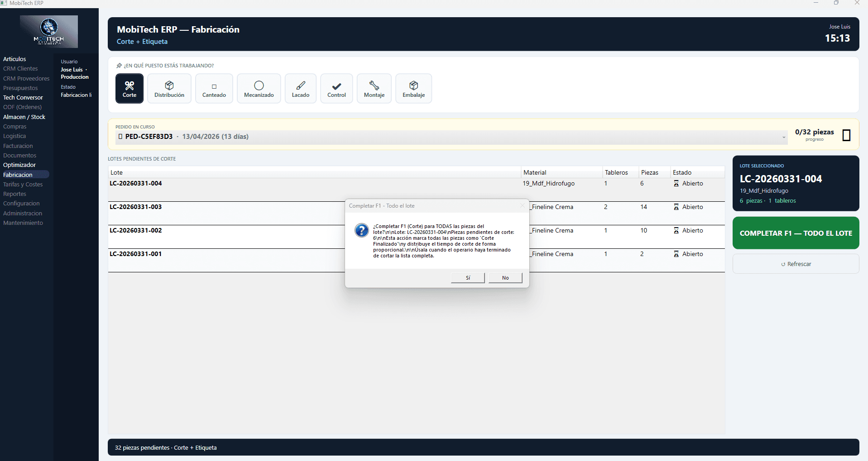868x461 pixels.
Task: Click the pieces progress indicator box
Action: click(846, 135)
